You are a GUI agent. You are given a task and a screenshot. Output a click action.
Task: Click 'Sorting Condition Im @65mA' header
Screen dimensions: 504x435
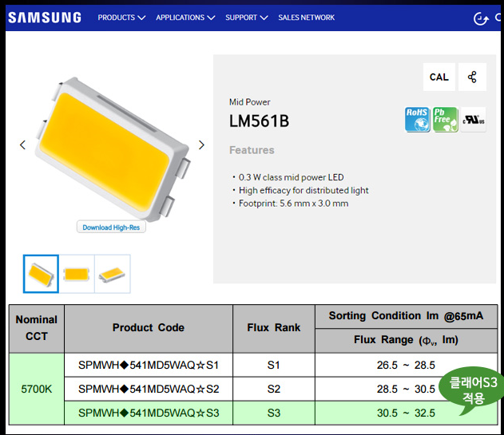(x=406, y=316)
